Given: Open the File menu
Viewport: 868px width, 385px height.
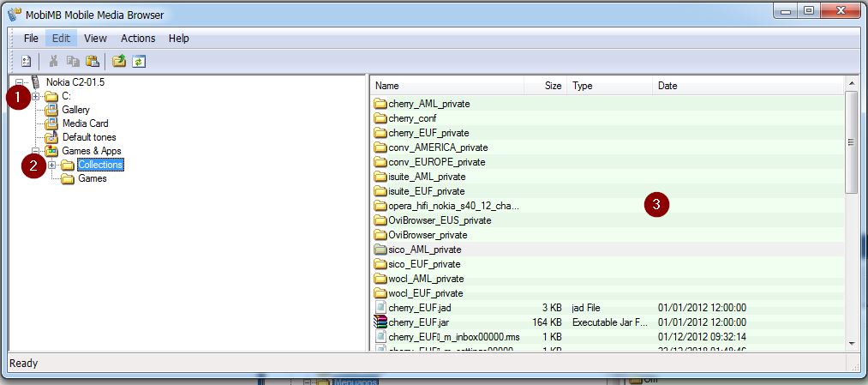Looking at the screenshot, I should coord(31,39).
